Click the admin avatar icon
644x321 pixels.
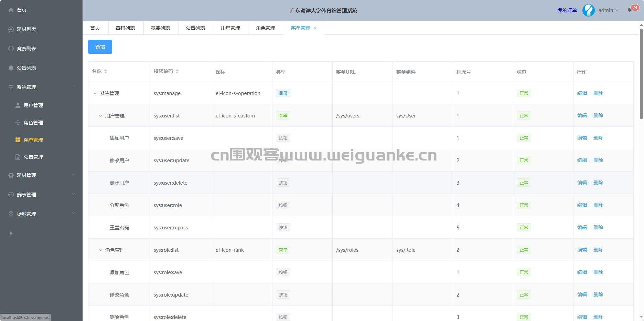click(588, 10)
